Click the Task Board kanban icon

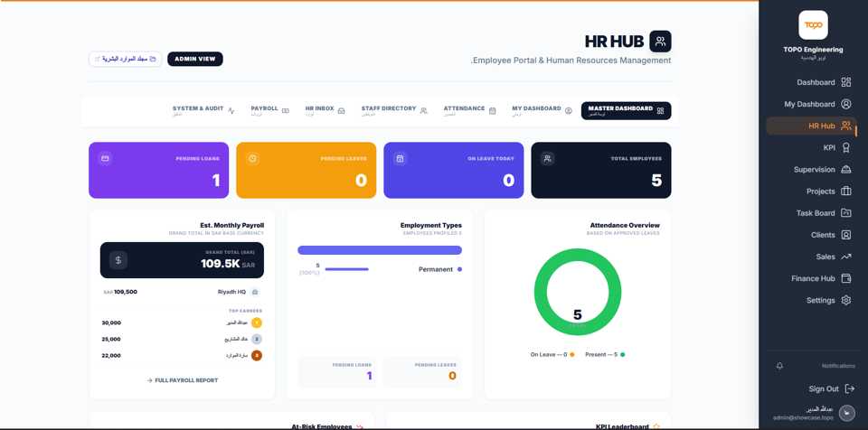pos(846,213)
